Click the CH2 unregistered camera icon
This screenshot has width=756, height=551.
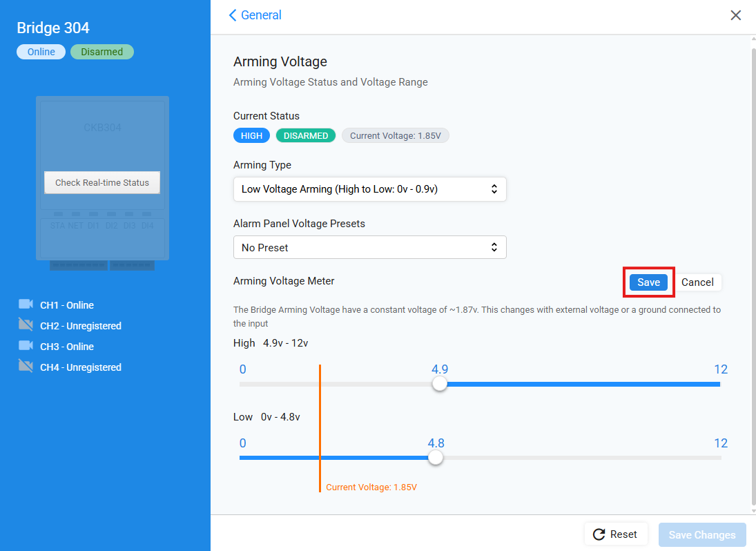click(26, 325)
